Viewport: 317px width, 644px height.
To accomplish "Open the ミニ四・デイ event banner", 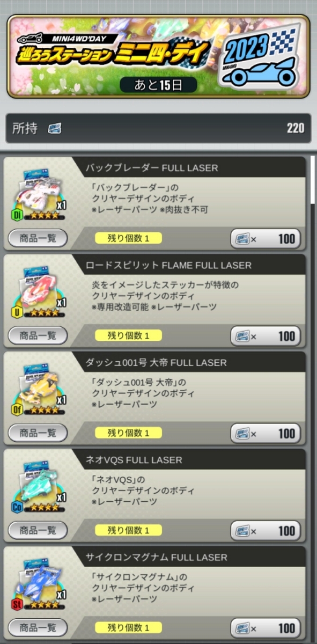I will click(158, 56).
